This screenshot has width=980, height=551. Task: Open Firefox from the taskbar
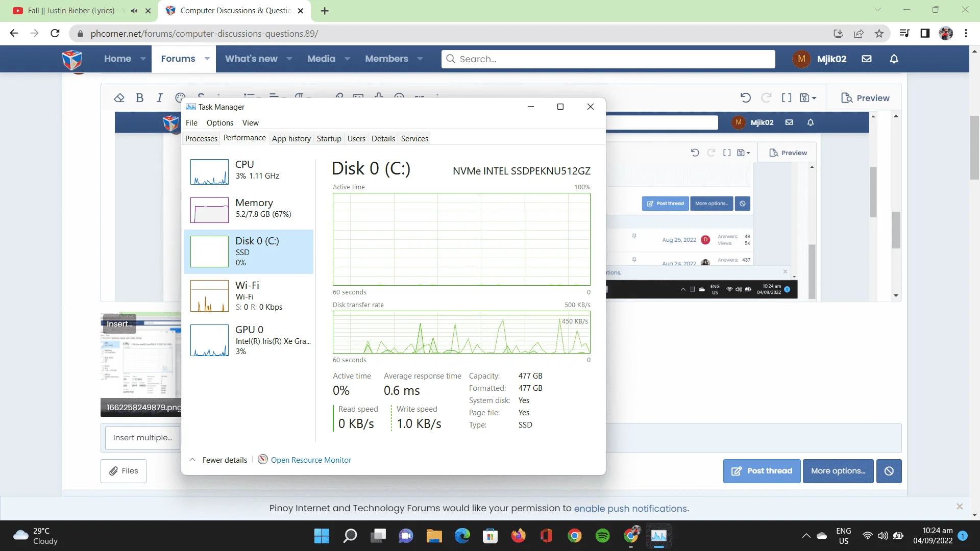[x=519, y=536]
